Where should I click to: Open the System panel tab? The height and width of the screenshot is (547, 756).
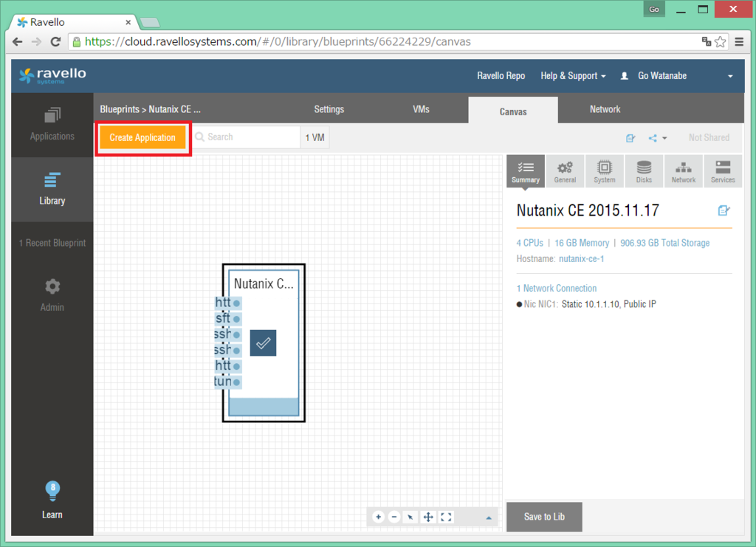tap(605, 171)
